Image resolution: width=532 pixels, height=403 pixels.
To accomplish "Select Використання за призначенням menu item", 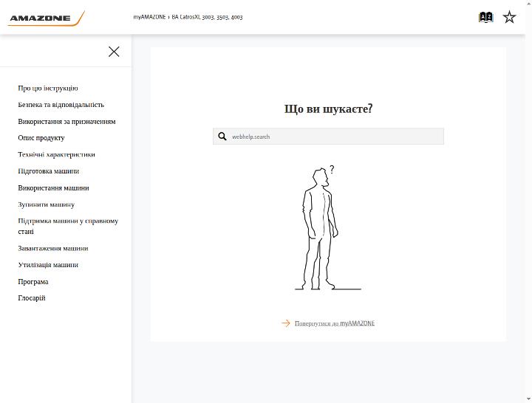I will point(66,121).
